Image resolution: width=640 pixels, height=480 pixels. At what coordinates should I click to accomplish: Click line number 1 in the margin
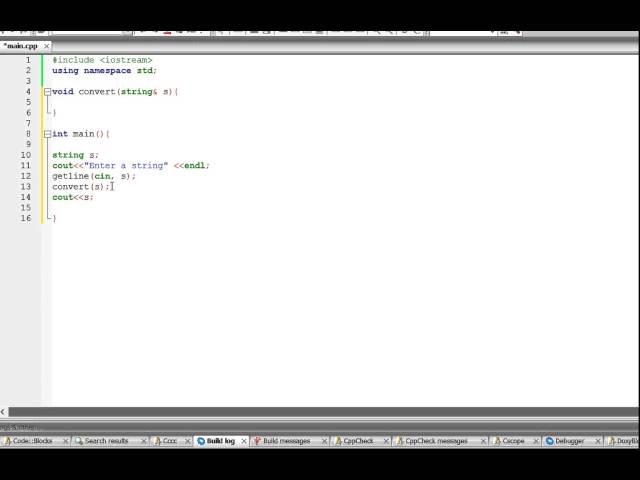[28, 60]
